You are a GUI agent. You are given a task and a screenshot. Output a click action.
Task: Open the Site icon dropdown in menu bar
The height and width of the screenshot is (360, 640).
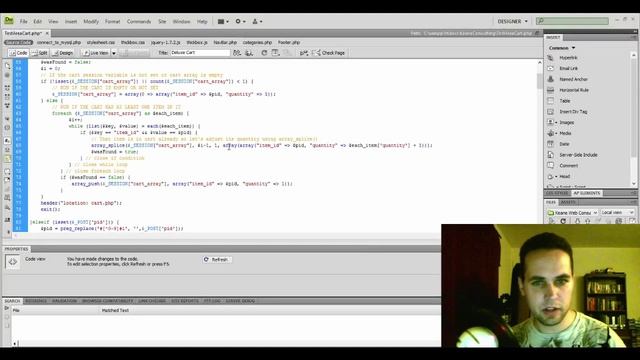257,21
